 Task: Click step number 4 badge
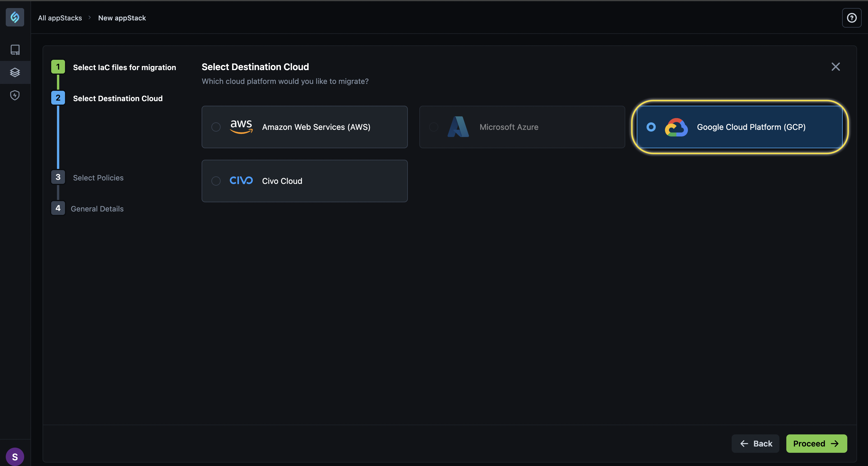[x=58, y=208]
